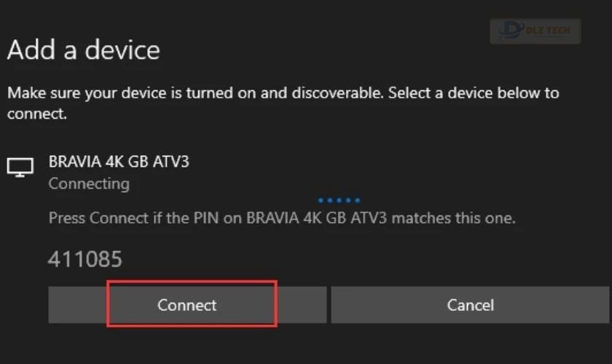Select the monitor display icon

click(x=20, y=167)
